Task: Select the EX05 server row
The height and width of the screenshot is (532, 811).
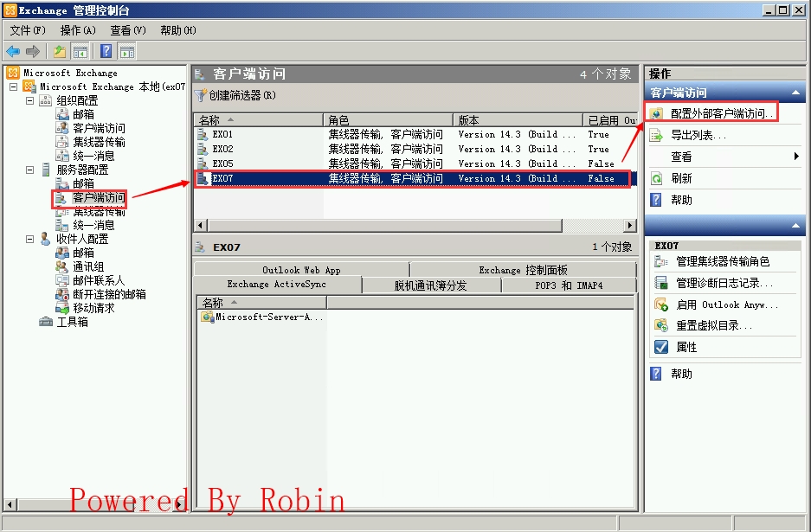Action: [x=415, y=163]
